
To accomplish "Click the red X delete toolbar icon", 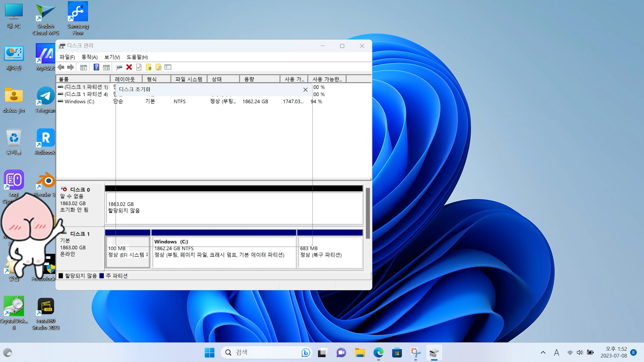I will coord(129,67).
